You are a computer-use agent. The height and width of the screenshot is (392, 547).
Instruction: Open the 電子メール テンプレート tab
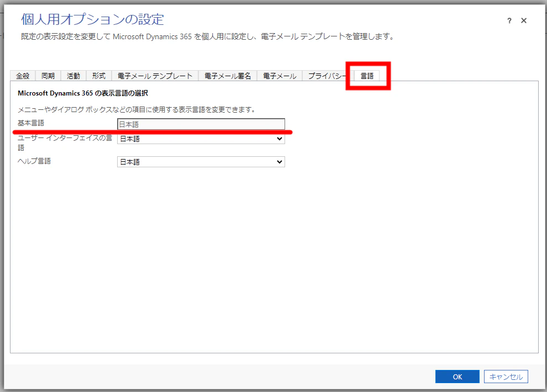[155, 76]
